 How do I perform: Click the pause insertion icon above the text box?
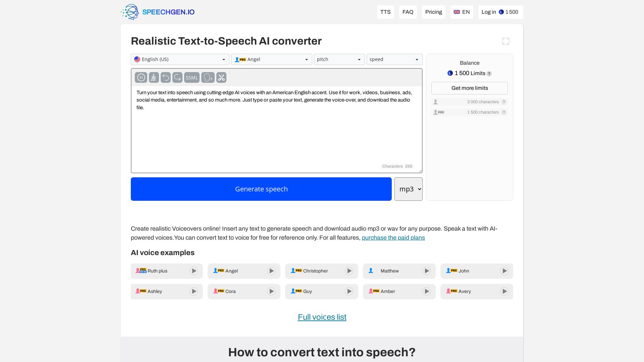click(141, 77)
